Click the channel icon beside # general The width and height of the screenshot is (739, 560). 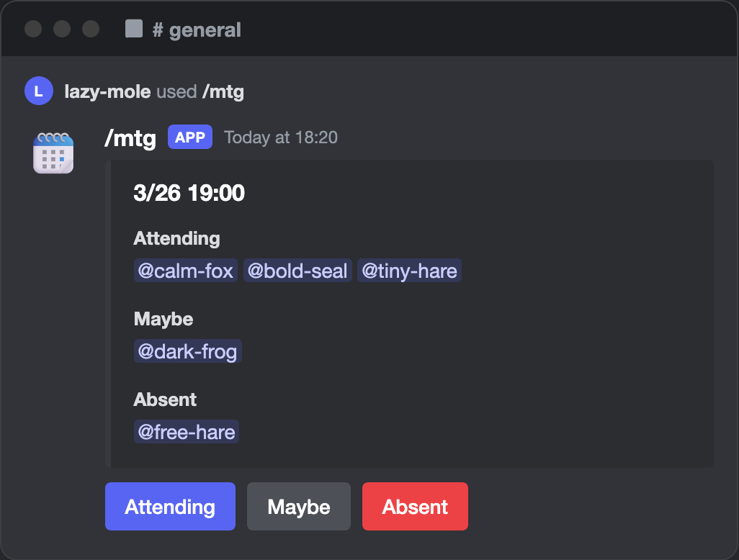134,29
